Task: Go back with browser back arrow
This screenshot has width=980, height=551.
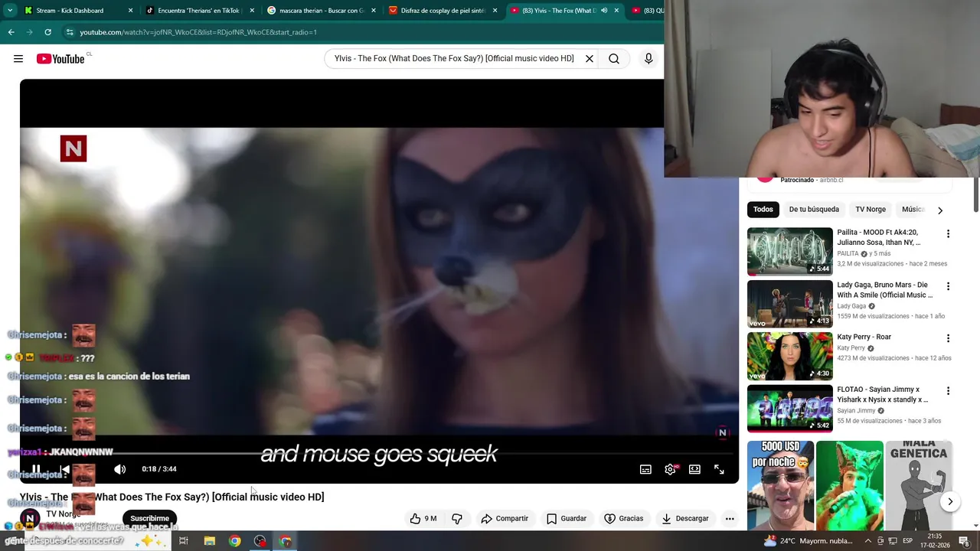Action: (x=11, y=32)
